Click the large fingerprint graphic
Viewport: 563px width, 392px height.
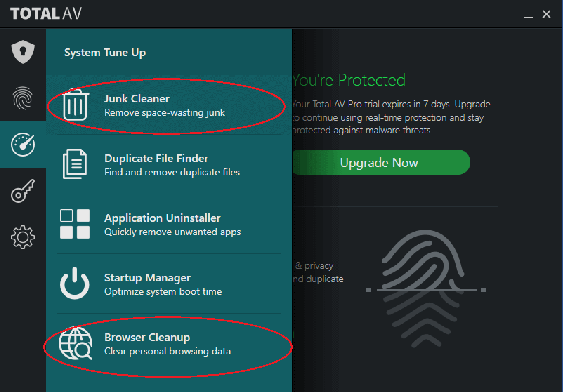coord(426,288)
